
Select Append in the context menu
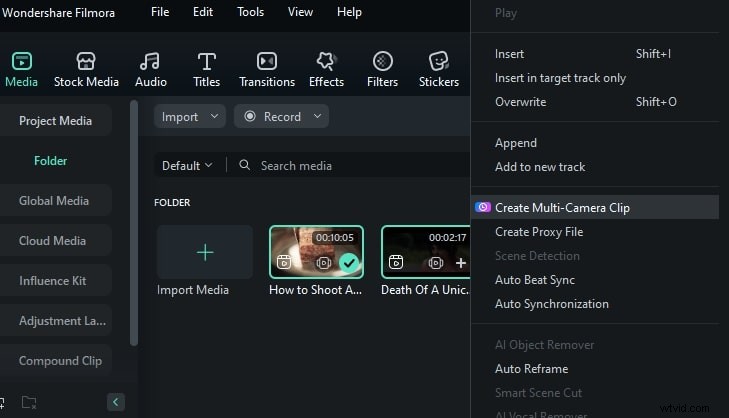(595, 143)
